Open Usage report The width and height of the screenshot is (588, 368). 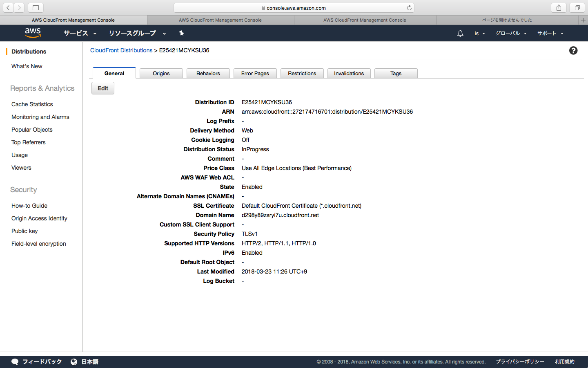pos(20,155)
